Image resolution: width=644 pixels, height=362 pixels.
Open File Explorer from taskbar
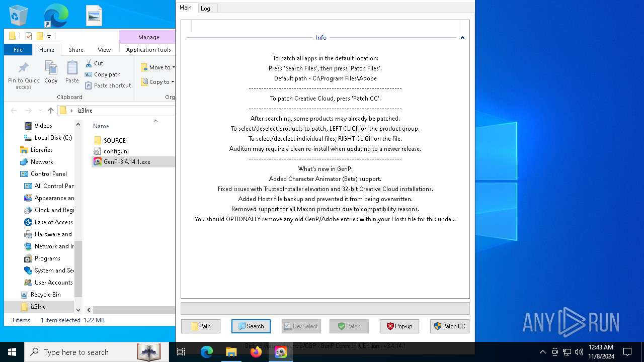click(231, 352)
